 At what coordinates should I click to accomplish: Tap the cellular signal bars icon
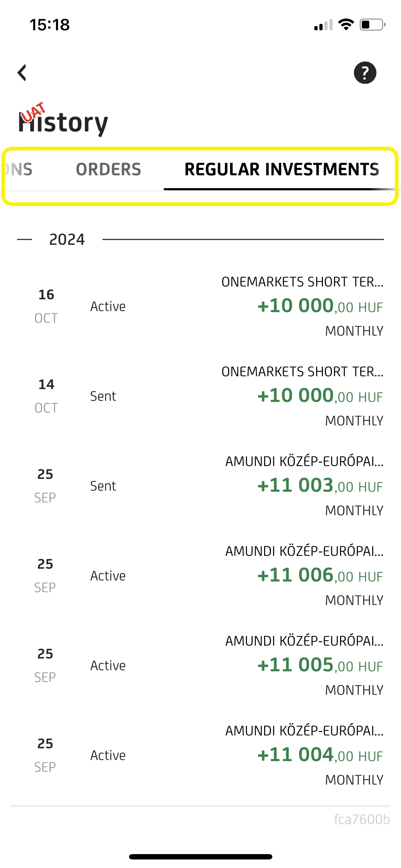323,25
